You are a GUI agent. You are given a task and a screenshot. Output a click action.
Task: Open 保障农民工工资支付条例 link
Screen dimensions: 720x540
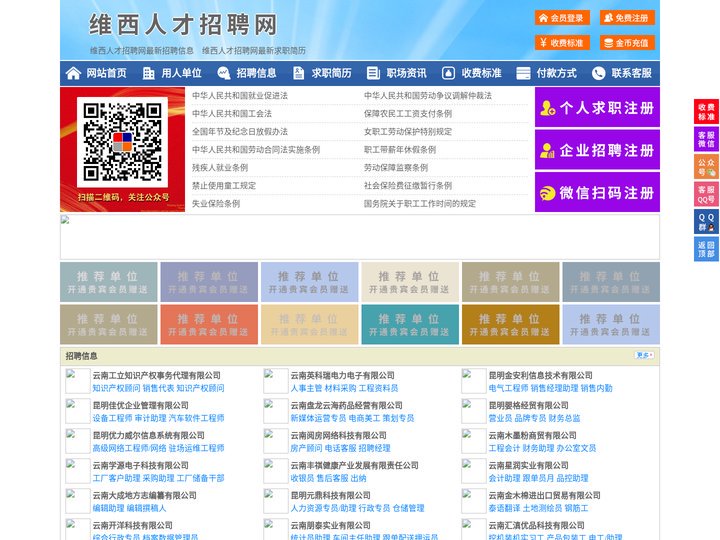[408, 113]
